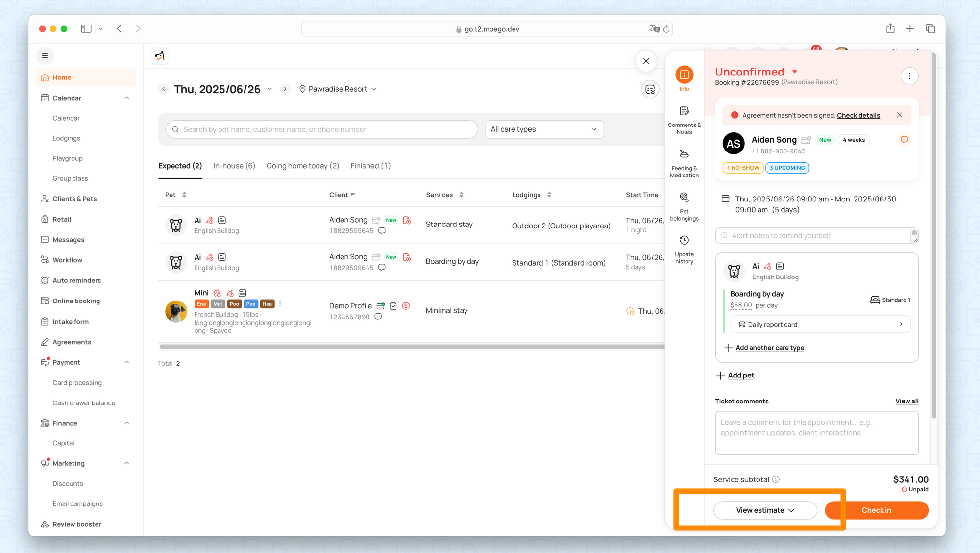
Task: Click message icon beside Aiden Song
Action: click(904, 140)
